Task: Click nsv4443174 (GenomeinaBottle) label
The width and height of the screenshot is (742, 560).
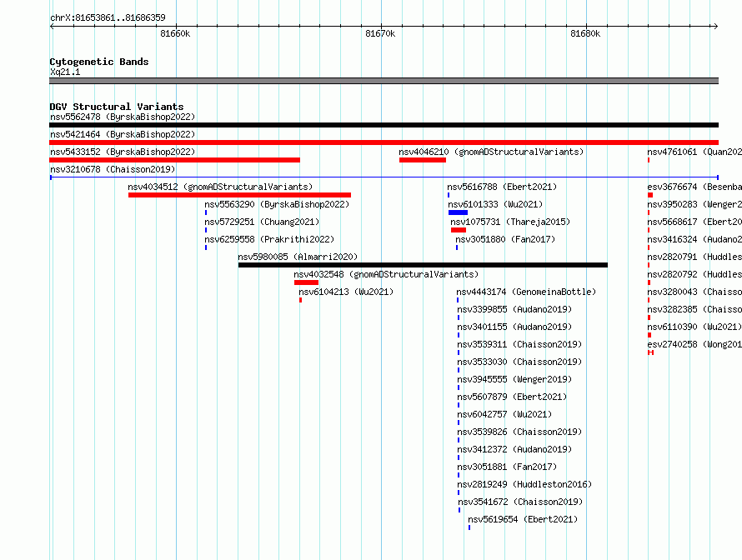Action: point(526,292)
